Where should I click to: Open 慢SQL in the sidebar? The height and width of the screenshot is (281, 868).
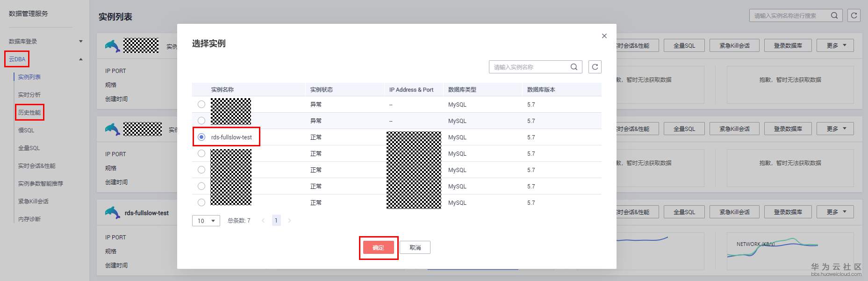point(26,130)
